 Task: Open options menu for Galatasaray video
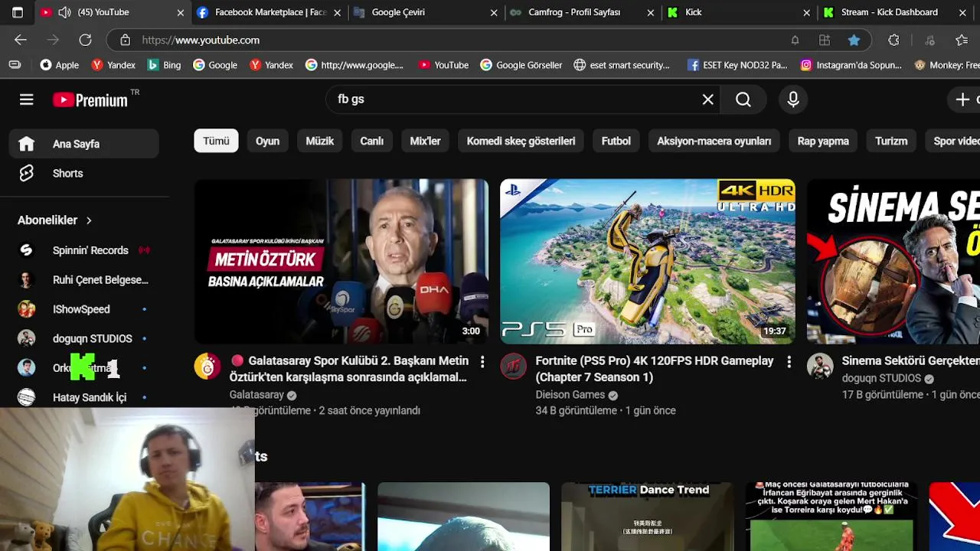tap(482, 361)
